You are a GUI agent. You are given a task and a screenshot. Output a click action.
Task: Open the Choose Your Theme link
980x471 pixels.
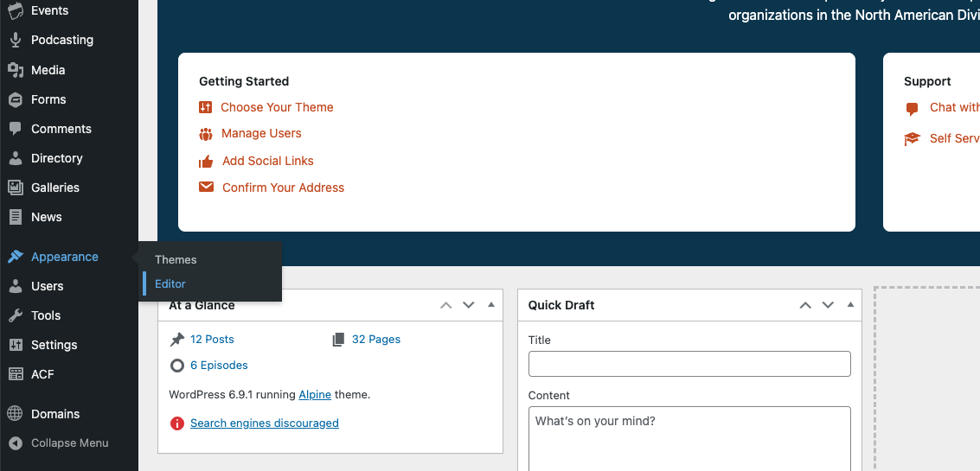(277, 107)
